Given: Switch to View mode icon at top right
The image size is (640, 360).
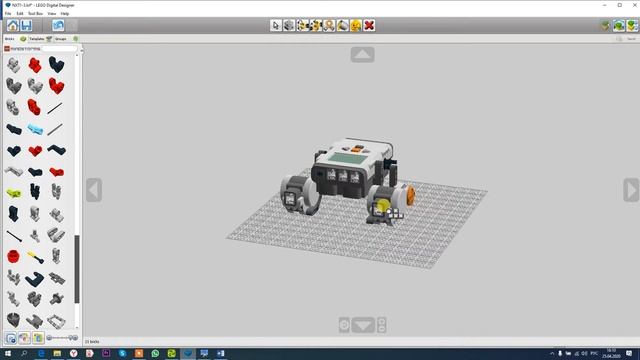Looking at the screenshot, I should pyautogui.click(x=619, y=25).
